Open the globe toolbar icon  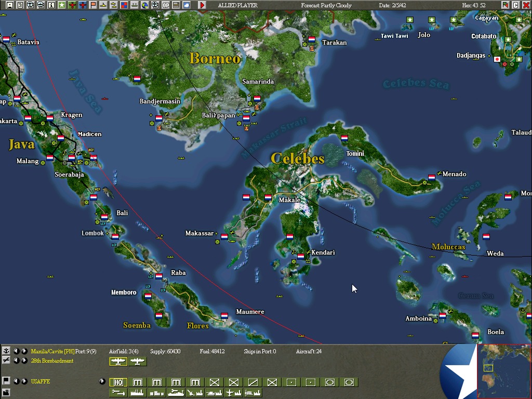point(145,5)
